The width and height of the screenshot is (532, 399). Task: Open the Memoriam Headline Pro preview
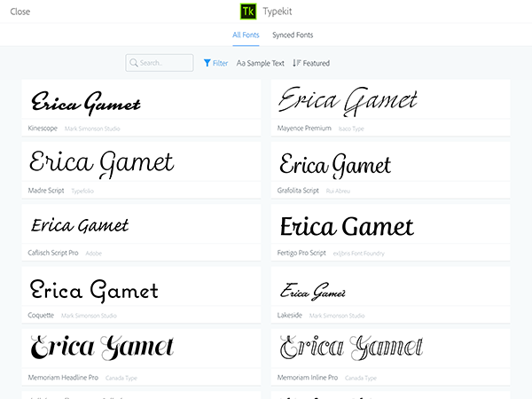[x=102, y=347]
